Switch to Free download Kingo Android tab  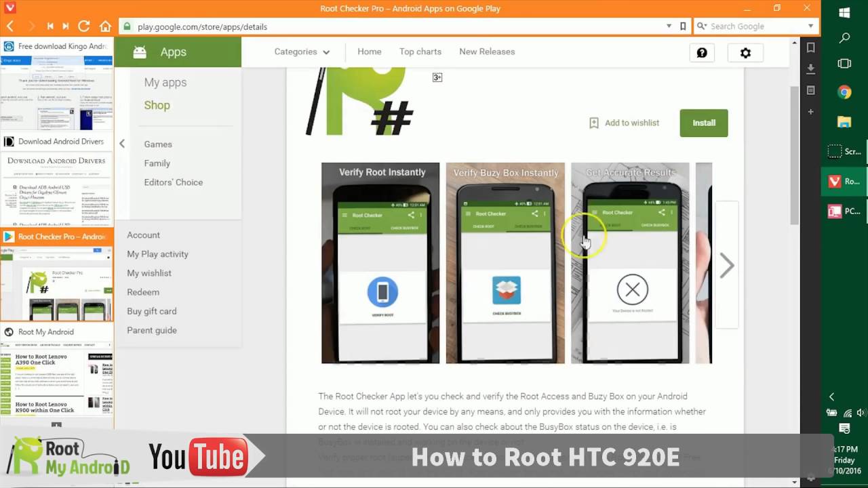click(57, 46)
